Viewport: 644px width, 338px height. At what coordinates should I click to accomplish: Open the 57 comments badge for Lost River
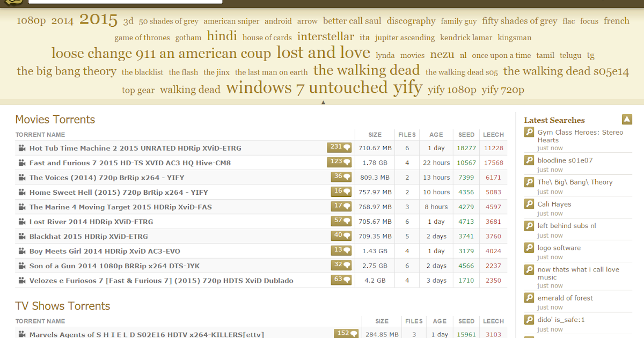coord(341,221)
